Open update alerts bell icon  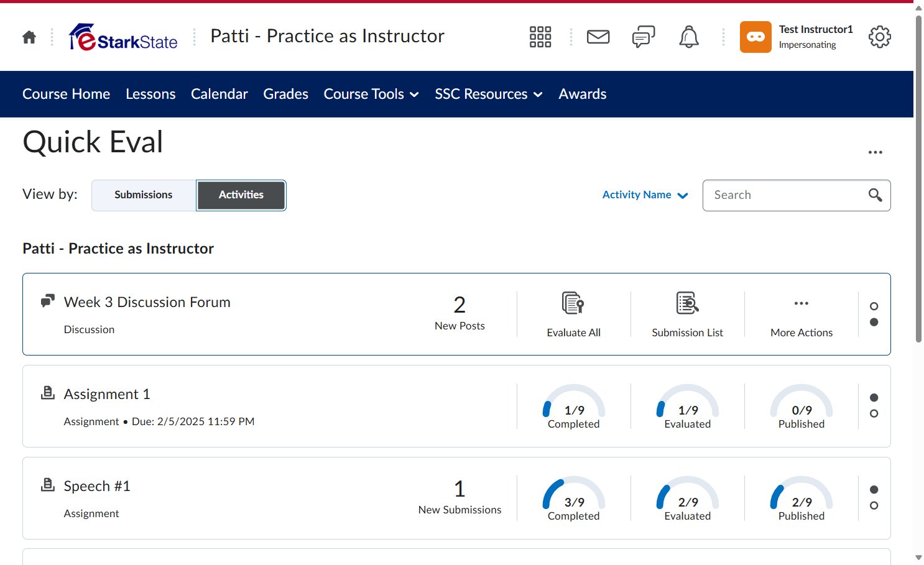click(688, 37)
